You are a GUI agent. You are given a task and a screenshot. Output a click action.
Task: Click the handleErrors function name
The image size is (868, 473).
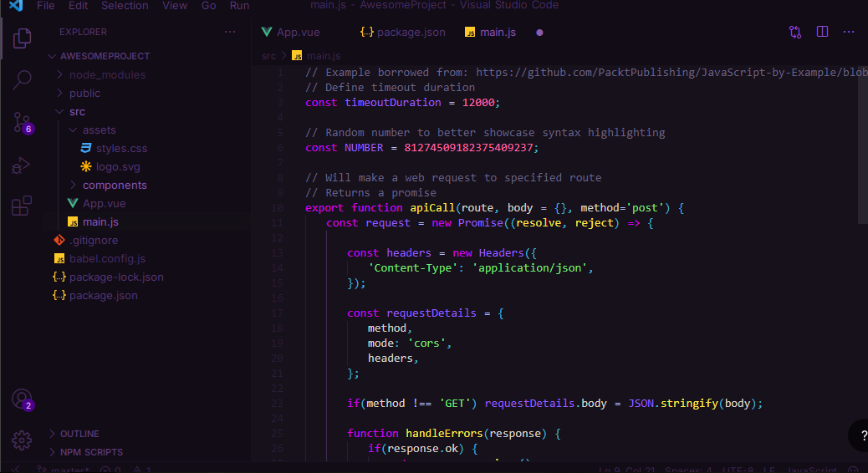(444, 433)
